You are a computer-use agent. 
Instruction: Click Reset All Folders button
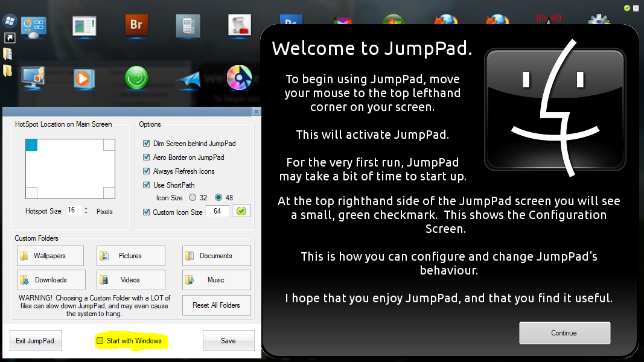pos(217,305)
